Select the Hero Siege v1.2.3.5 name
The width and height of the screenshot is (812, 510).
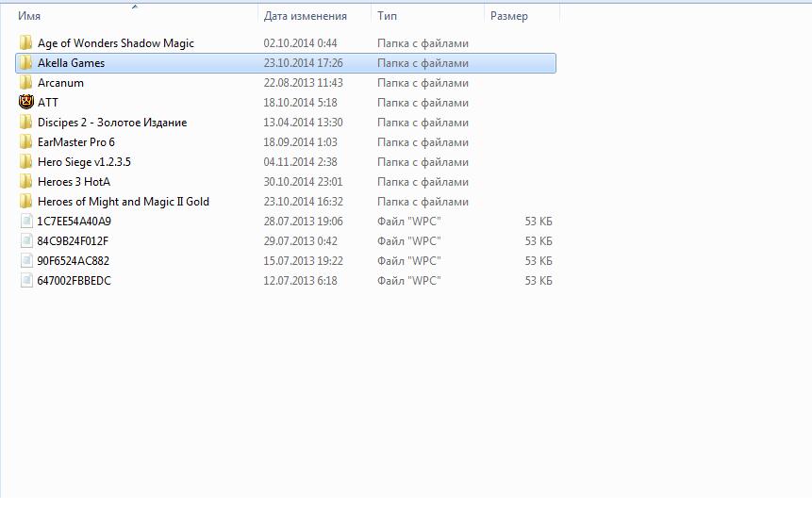pos(84,162)
